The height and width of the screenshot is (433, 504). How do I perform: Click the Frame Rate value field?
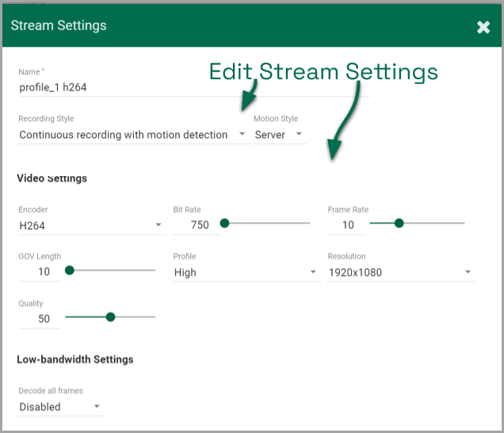pyautogui.click(x=346, y=225)
